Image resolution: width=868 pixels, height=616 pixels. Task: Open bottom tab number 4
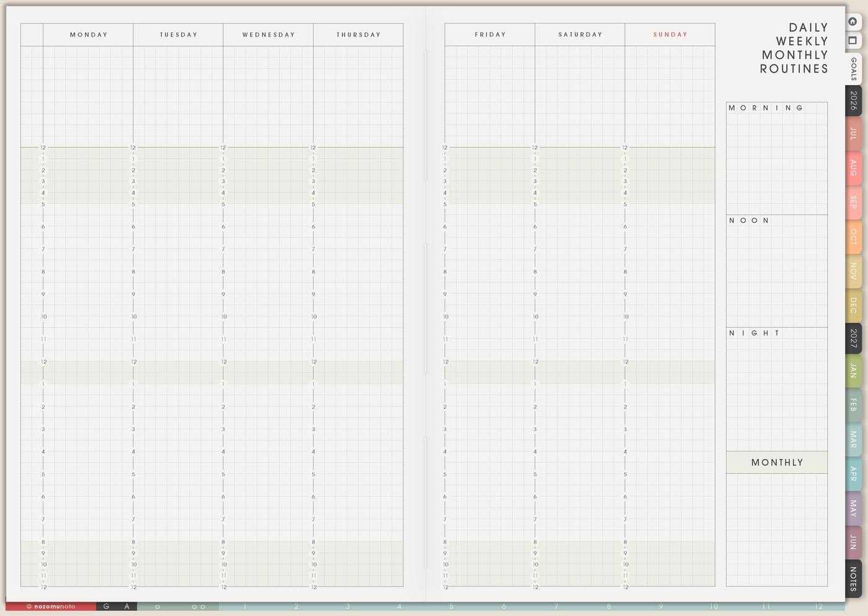(399, 606)
